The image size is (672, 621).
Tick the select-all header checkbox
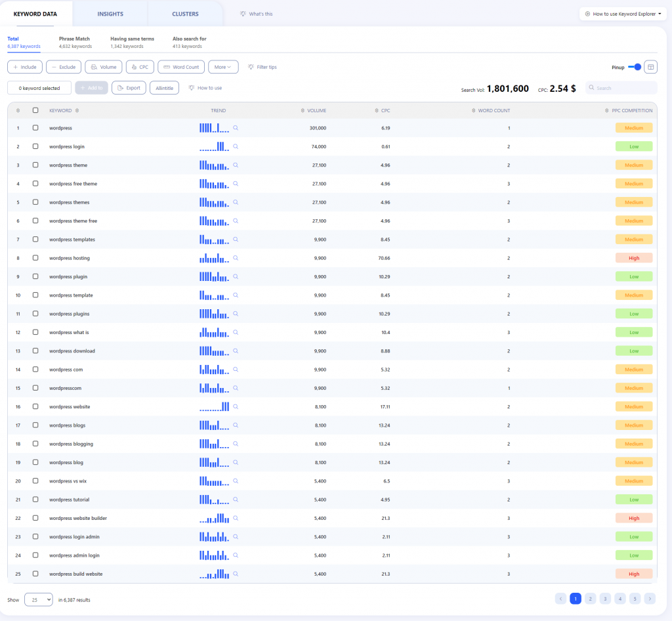click(35, 110)
